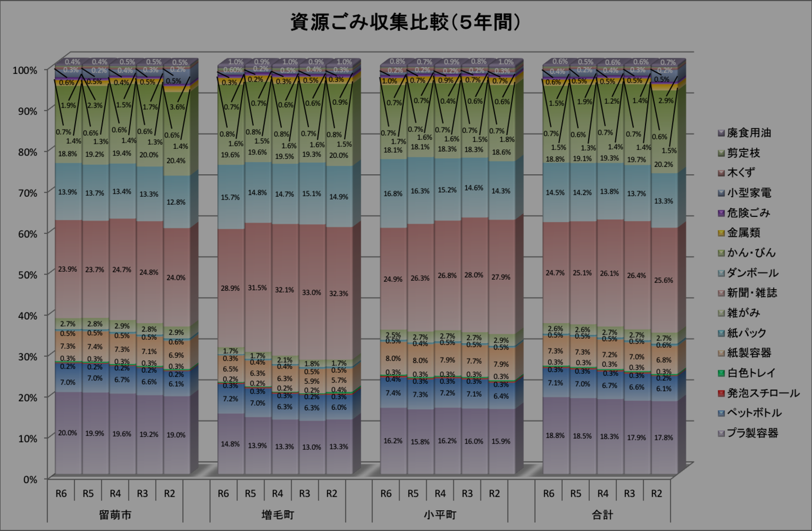The height and width of the screenshot is (531, 812).
Task: Click the 留萌市 category axis label
Action: [115, 515]
